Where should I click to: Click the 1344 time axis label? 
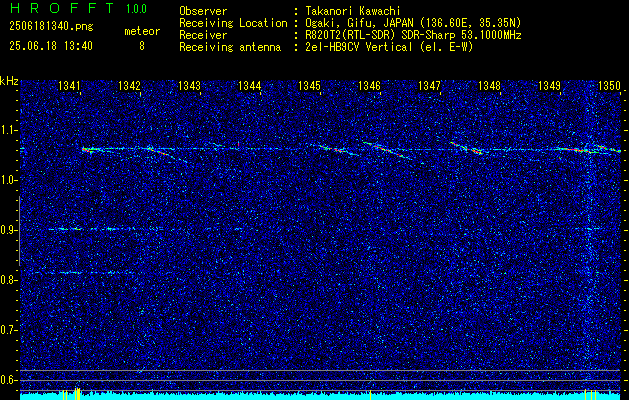250,85
